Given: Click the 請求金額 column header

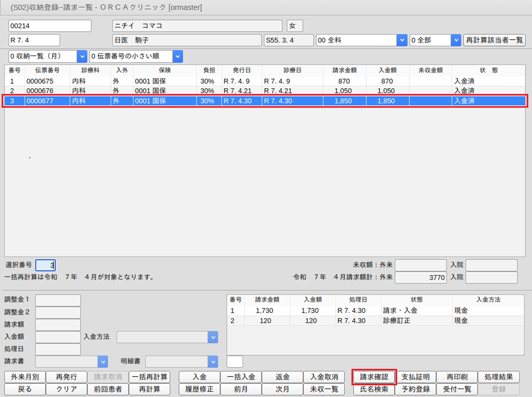Looking at the screenshot, I should pyautogui.click(x=345, y=70).
